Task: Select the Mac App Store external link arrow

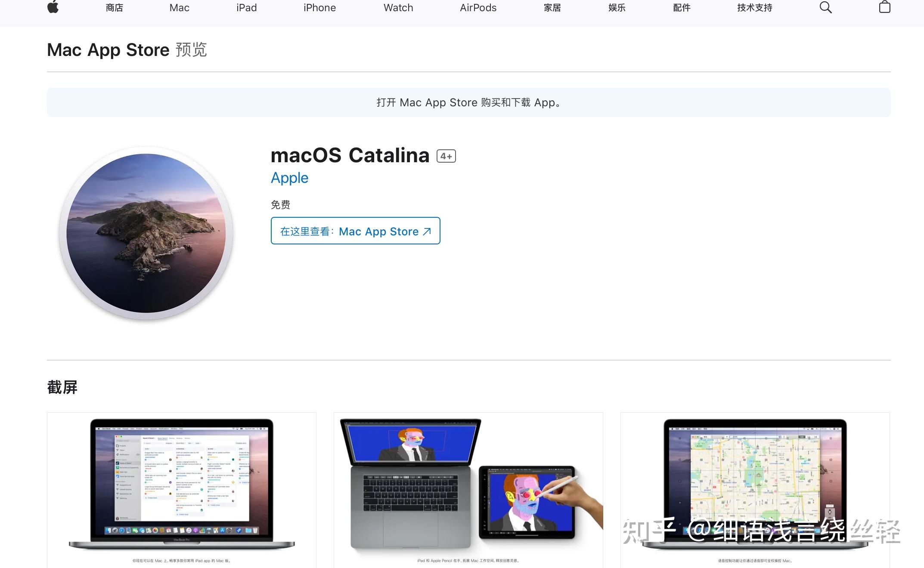Action: (x=427, y=231)
